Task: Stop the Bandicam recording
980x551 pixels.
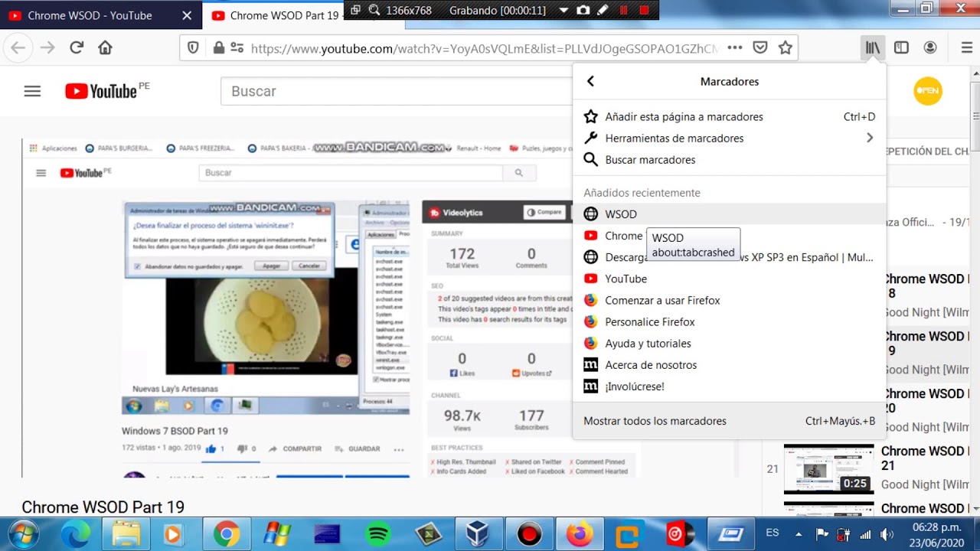Action: tap(644, 10)
